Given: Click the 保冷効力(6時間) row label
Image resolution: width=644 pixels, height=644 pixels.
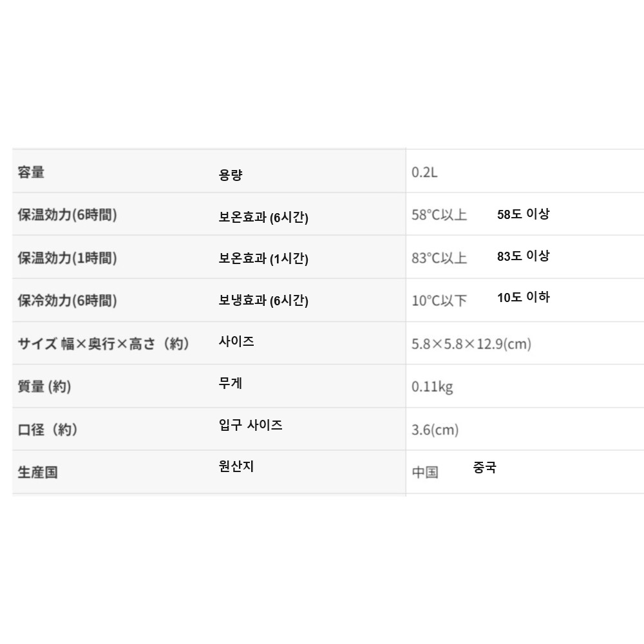Looking at the screenshot, I should click(x=67, y=300).
